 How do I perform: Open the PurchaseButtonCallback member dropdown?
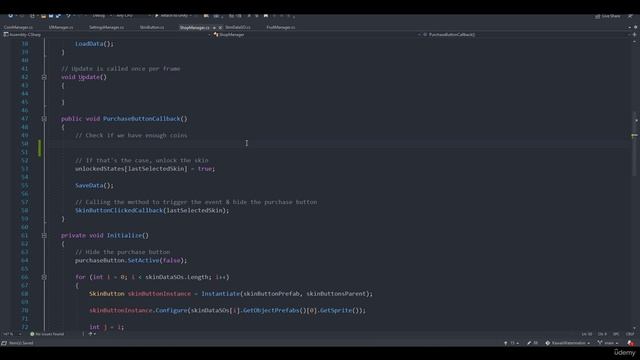click(x=527, y=35)
